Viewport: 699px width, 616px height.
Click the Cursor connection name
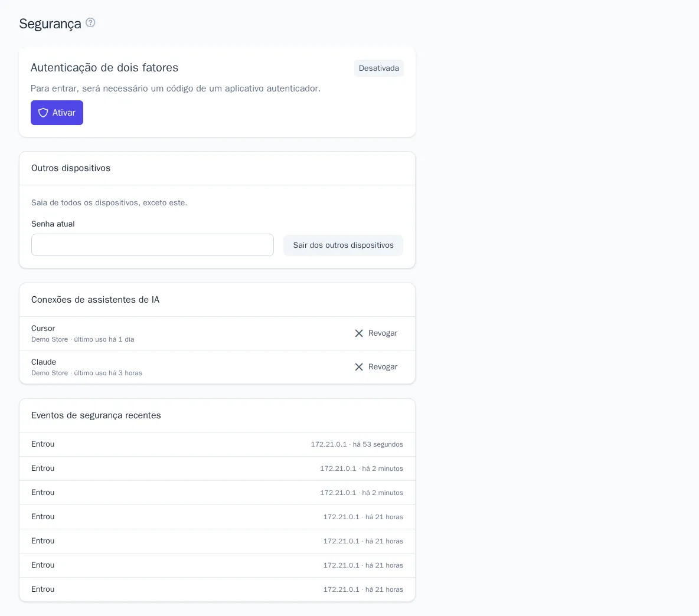click(43, 328)
